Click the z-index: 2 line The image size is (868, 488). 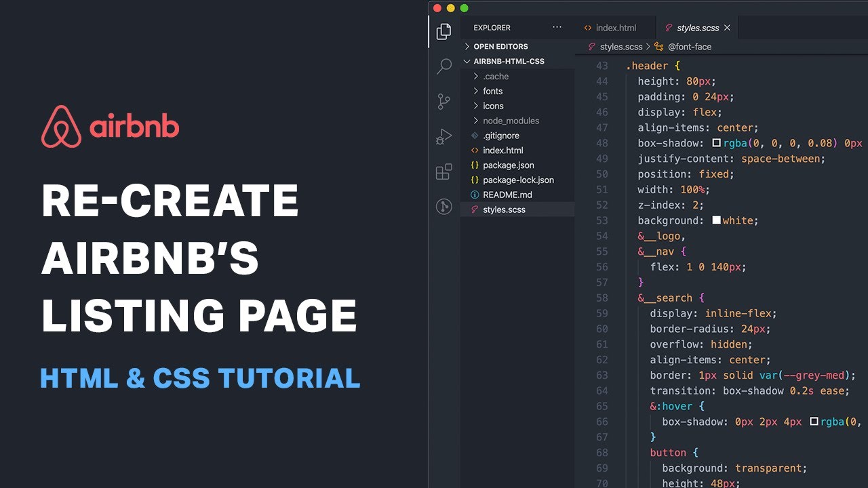point(671,205)
